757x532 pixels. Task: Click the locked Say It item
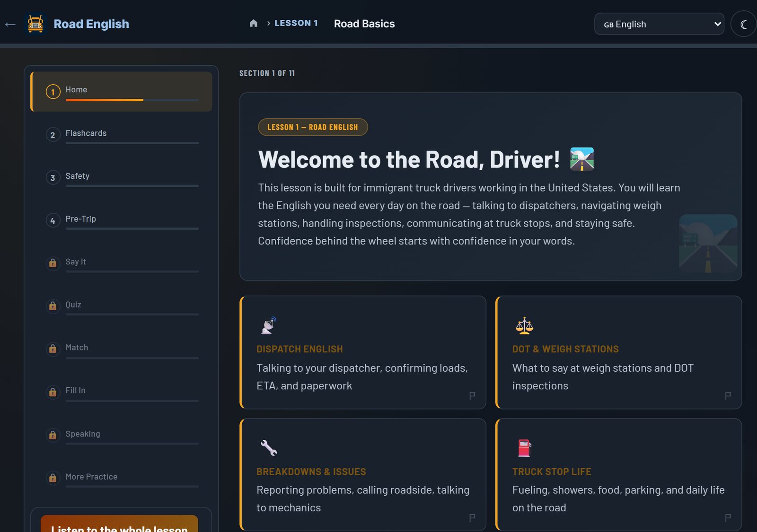coord(121,263)
